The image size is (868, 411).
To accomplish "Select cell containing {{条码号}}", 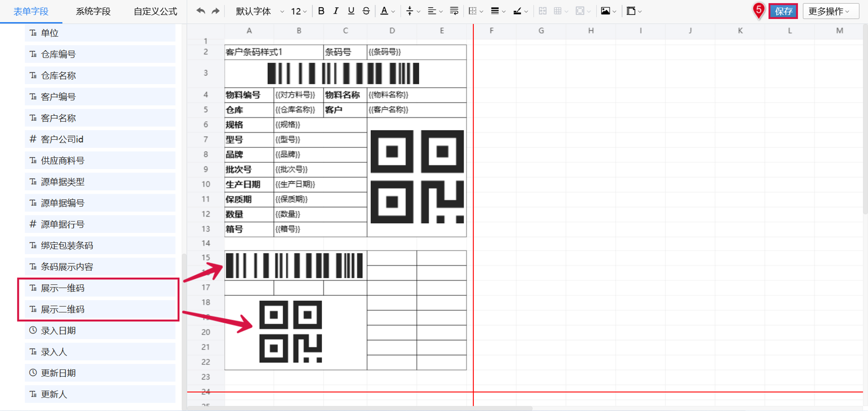I will pos(417,52).
